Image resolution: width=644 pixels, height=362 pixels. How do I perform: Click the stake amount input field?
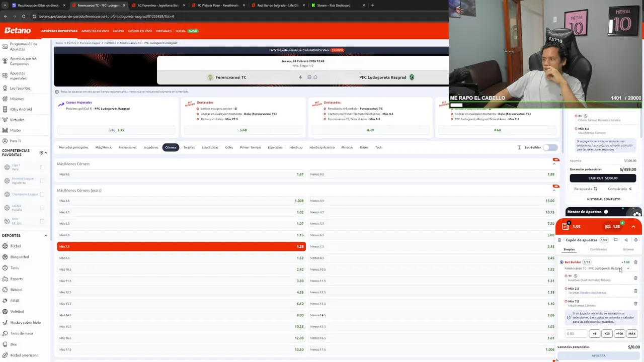577,333
